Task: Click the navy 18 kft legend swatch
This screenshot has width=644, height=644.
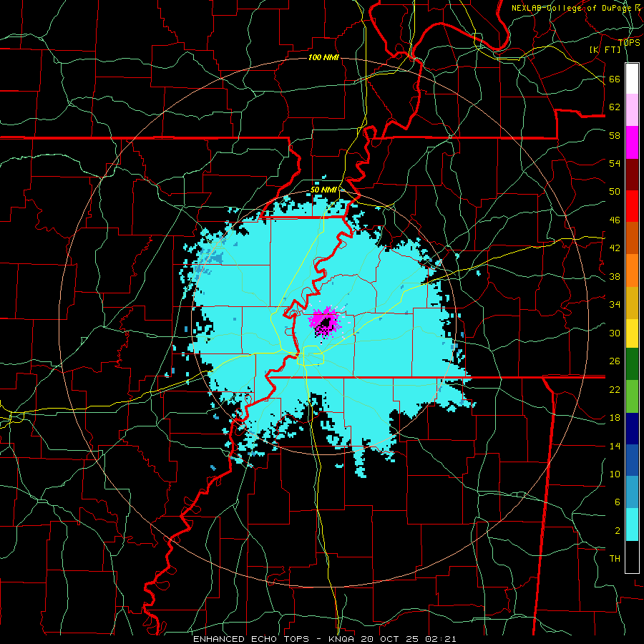Action: tap(632, 429)
